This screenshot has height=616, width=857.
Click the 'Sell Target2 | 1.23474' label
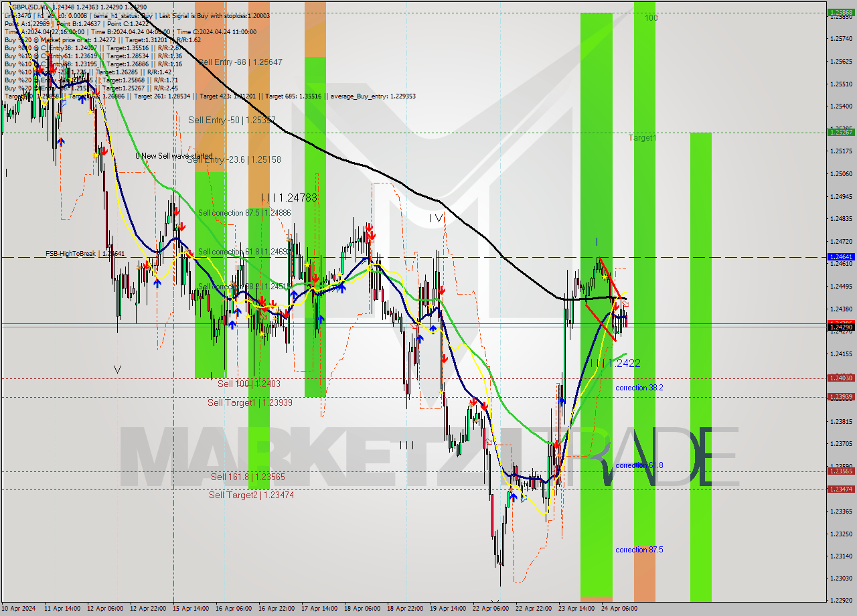[251, 495]
